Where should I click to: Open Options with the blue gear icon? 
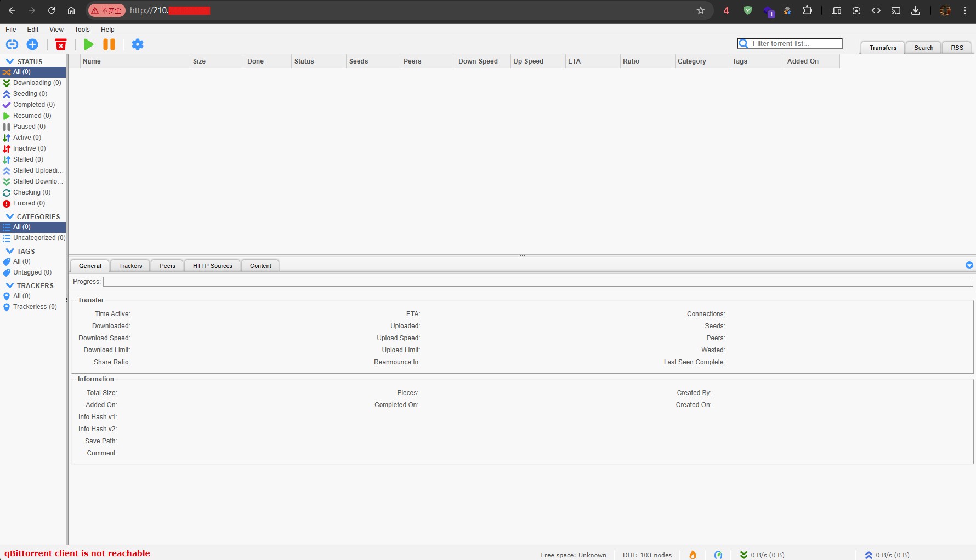[138, 44]
